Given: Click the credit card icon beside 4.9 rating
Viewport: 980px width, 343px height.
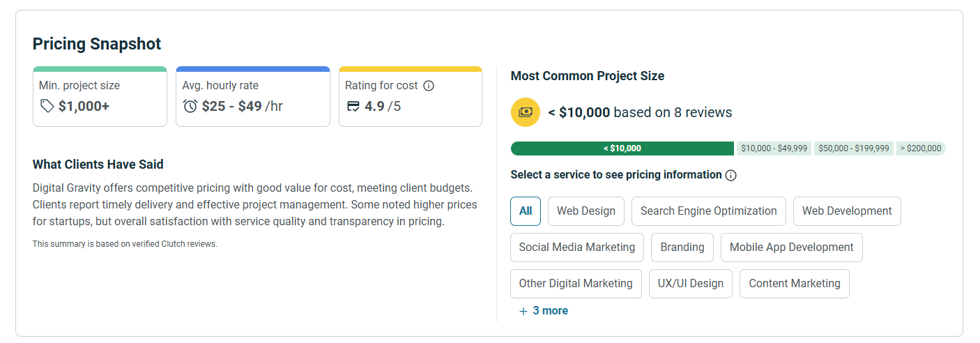Looking at the screenshot, I should point(353,106).
